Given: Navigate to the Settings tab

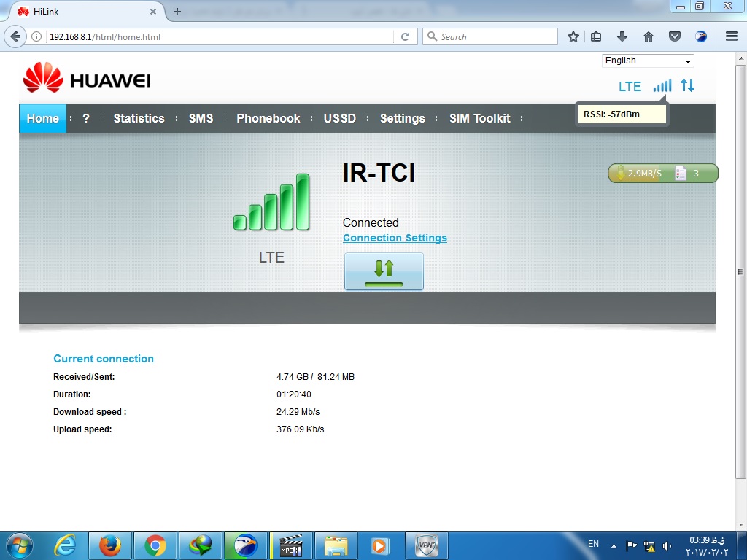Looking at the screenshot, I should point(403,118).
